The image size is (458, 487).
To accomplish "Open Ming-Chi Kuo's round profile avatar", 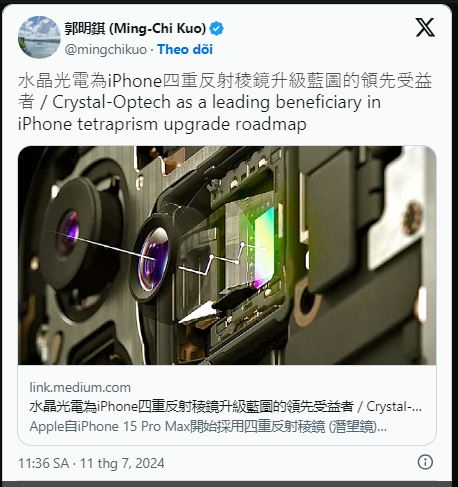I will pyautogui.click(x=39, y=37).
